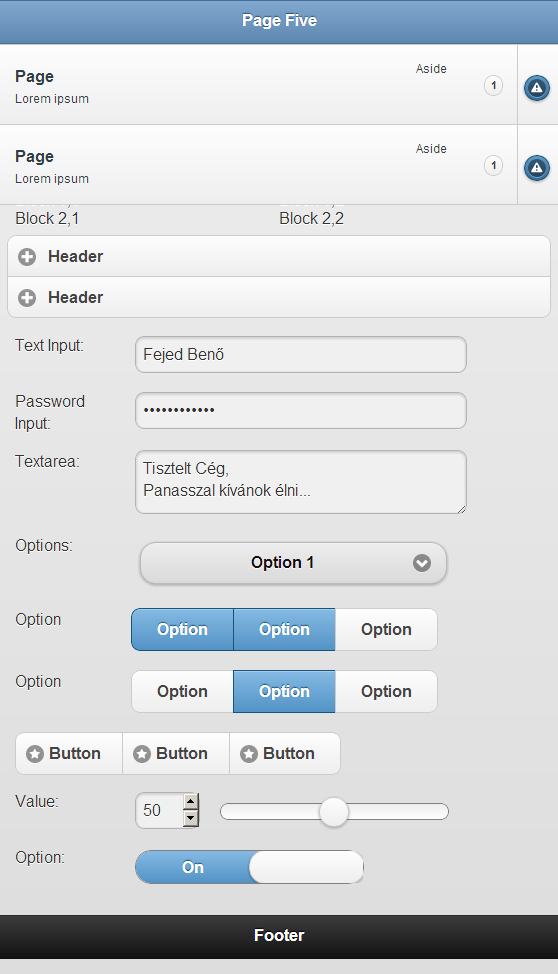
Task: Expand the second collapsible Header
Action: point(279,297)
